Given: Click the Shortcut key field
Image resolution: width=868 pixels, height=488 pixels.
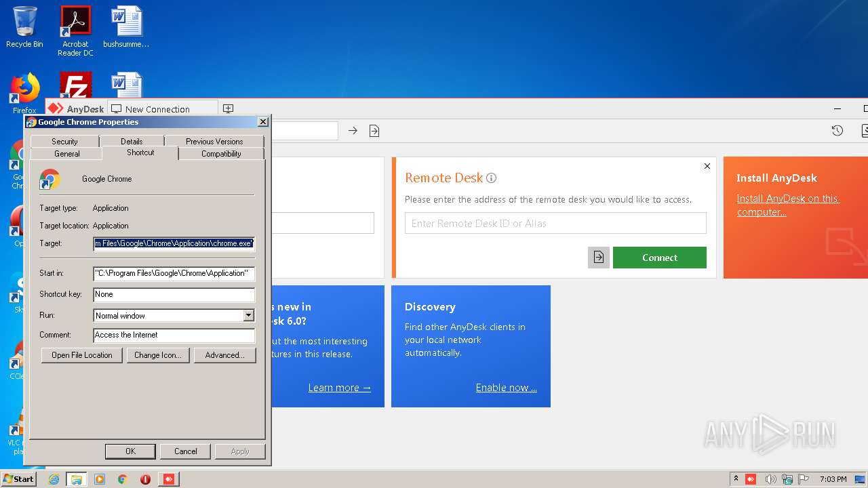Looking at the screenshot, I should pos(174,294).
